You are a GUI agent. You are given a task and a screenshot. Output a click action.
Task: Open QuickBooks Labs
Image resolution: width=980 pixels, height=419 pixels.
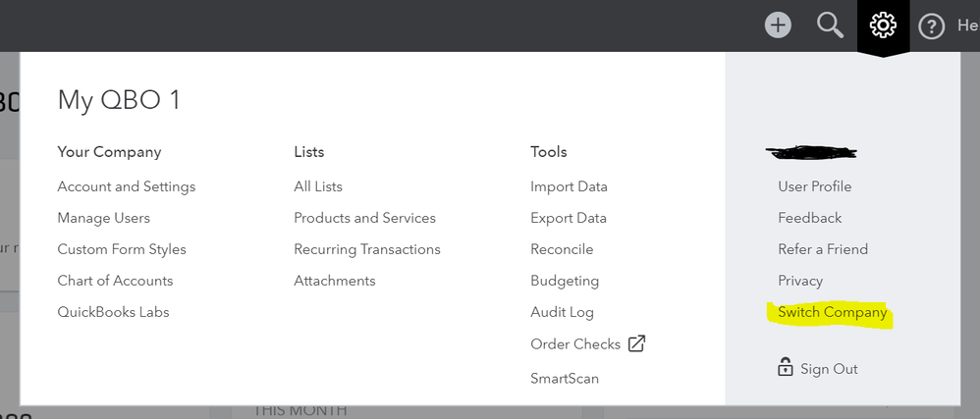click(x=113, y=312)
